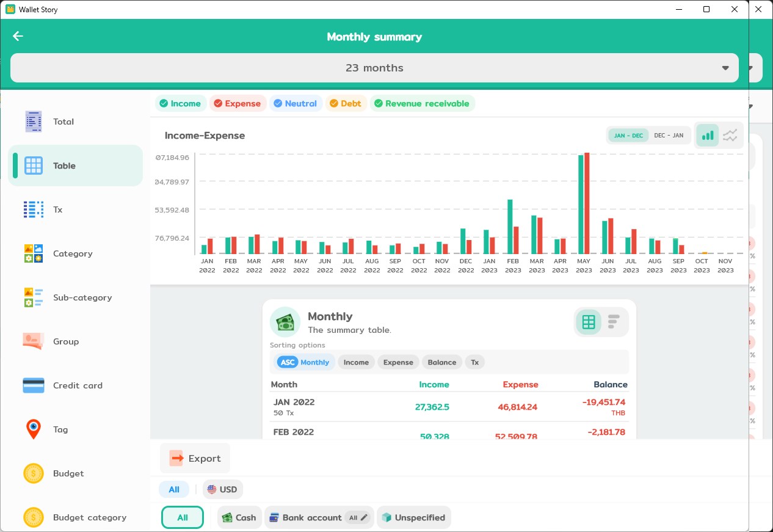
Task: Open the Group sidebar item
Action: click(x=76, y=341)
